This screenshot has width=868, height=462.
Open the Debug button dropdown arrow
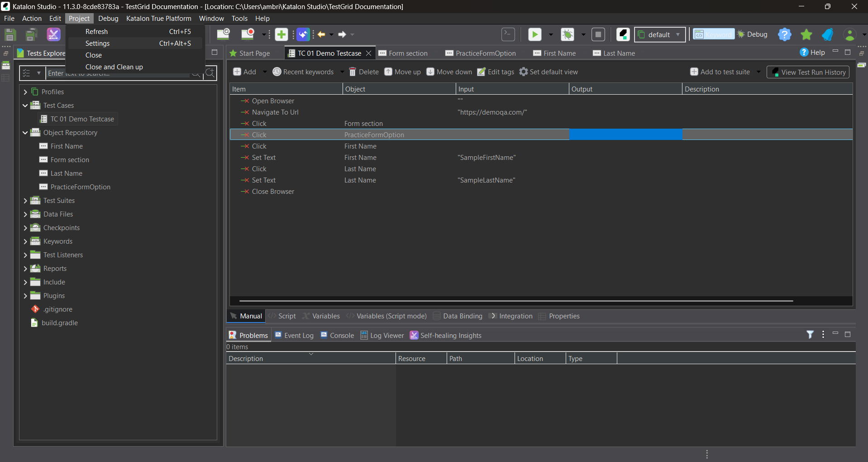[x=583, y=34]
